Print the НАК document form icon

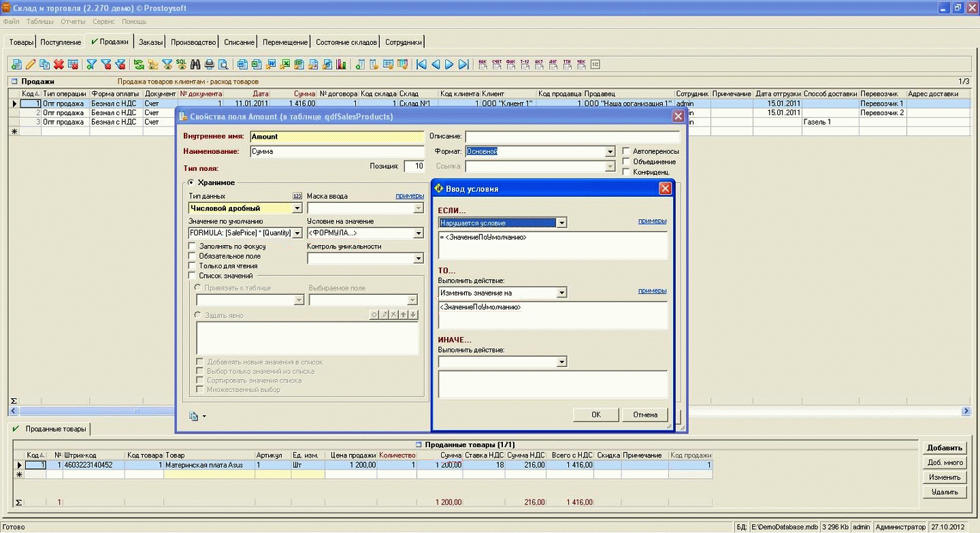click(483, 64)
